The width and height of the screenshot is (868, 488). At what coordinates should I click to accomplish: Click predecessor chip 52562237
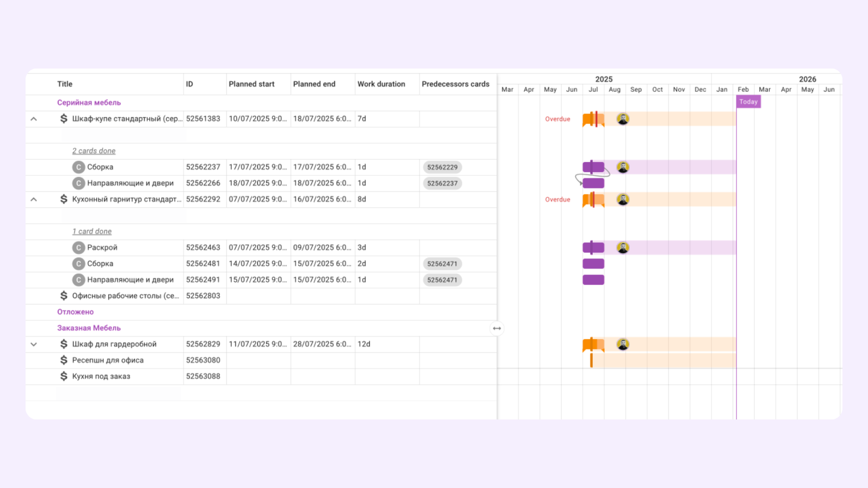(442, 183)
